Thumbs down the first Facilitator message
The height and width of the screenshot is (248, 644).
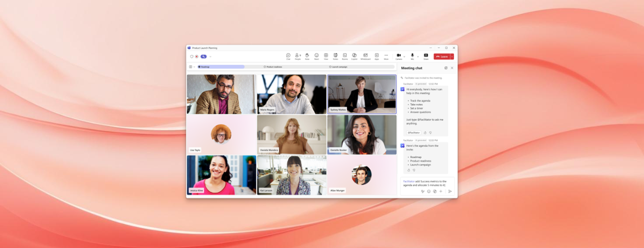click(x=430, y=132)
